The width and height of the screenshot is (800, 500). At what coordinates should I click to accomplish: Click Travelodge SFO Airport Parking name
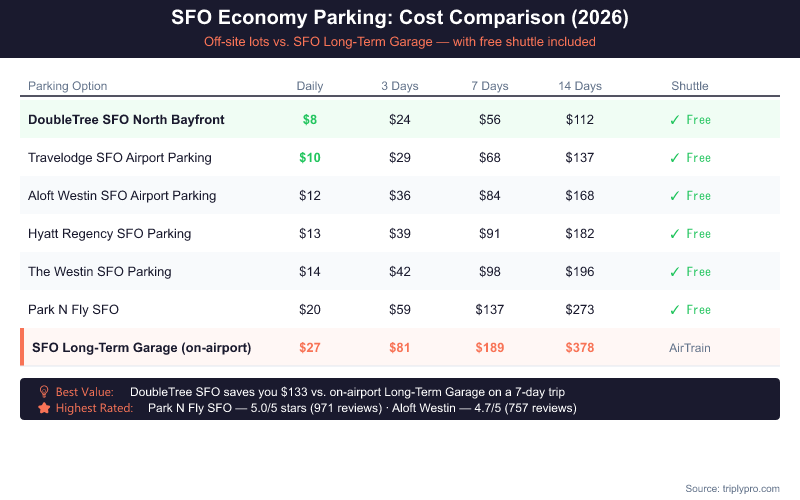pyautogui.click(x=120, y=158)
